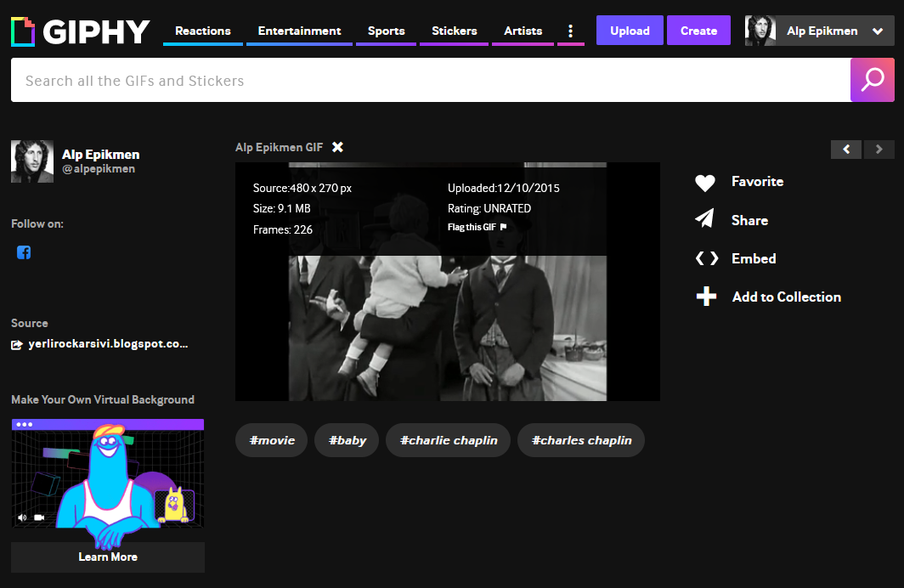
Task: Click the Share label
Action: coord(749,220)
